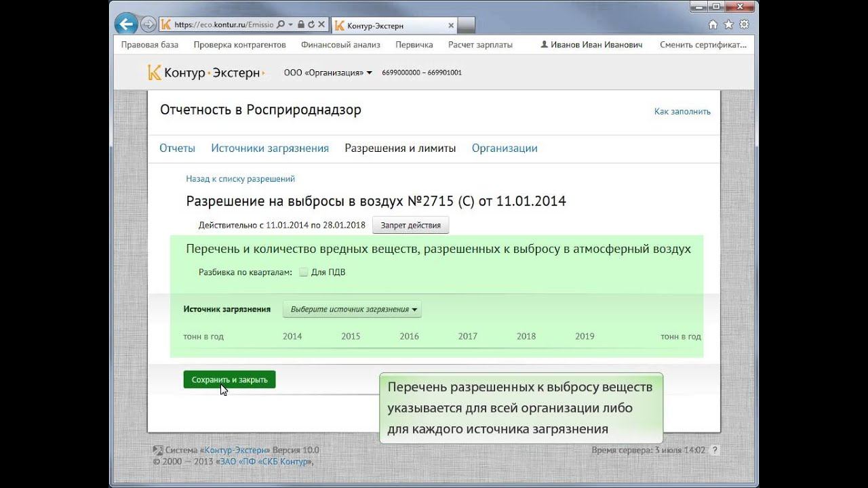This screenshot has width=868, height=488.
Task: Select the Разрешения и лимиты tab
Action: click(x=400, y=148)
